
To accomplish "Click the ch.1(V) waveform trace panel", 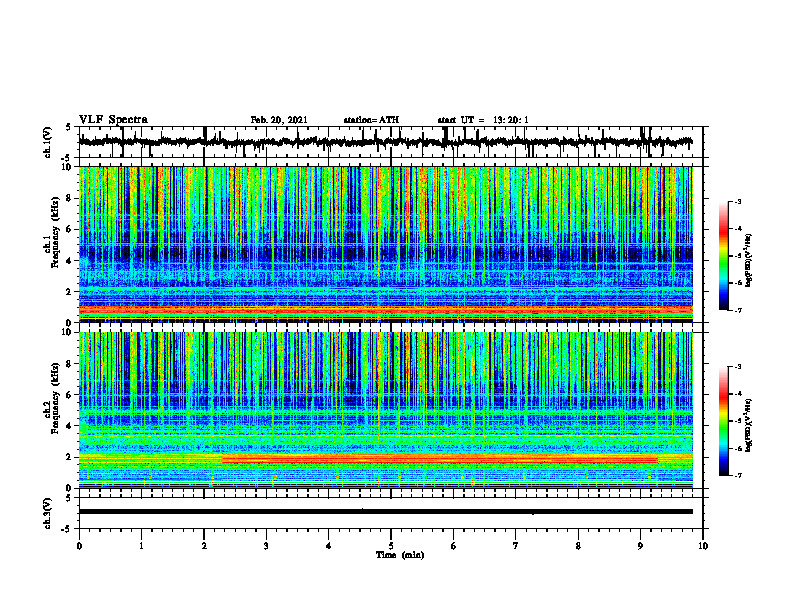I will point(391,142).
